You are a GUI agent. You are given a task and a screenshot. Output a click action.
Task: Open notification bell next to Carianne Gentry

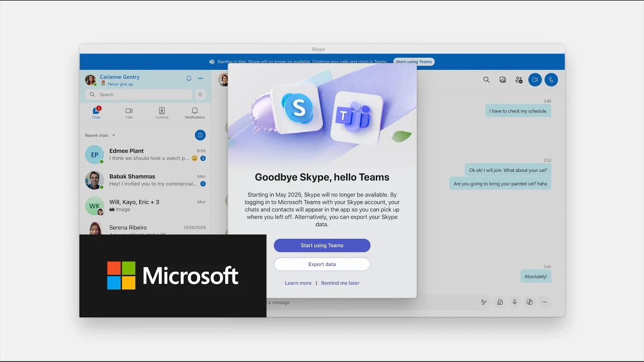(x=189, y=78)
